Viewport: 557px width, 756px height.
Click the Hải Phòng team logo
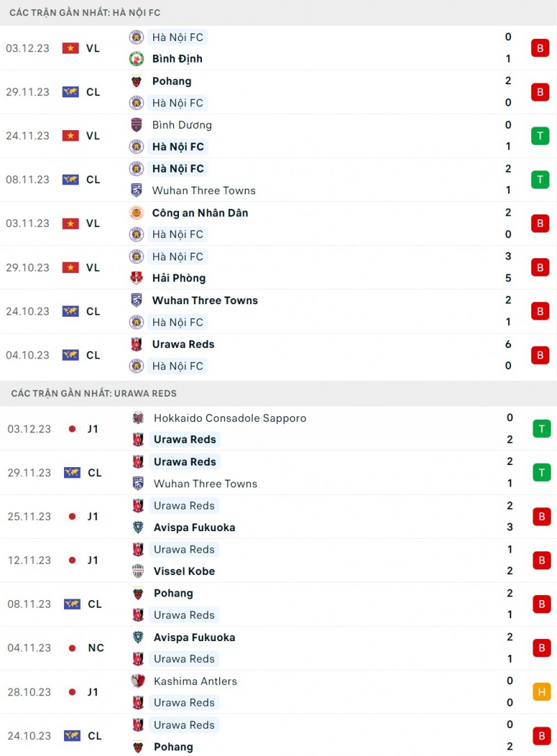[136, 278]
